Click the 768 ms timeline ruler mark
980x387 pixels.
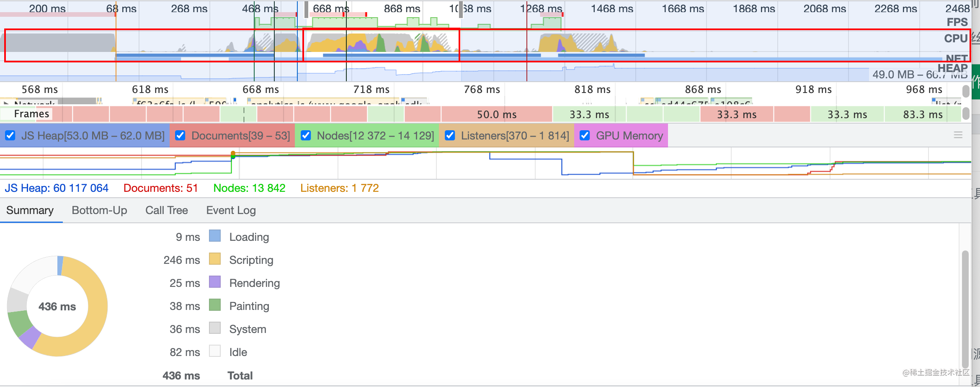482,89
